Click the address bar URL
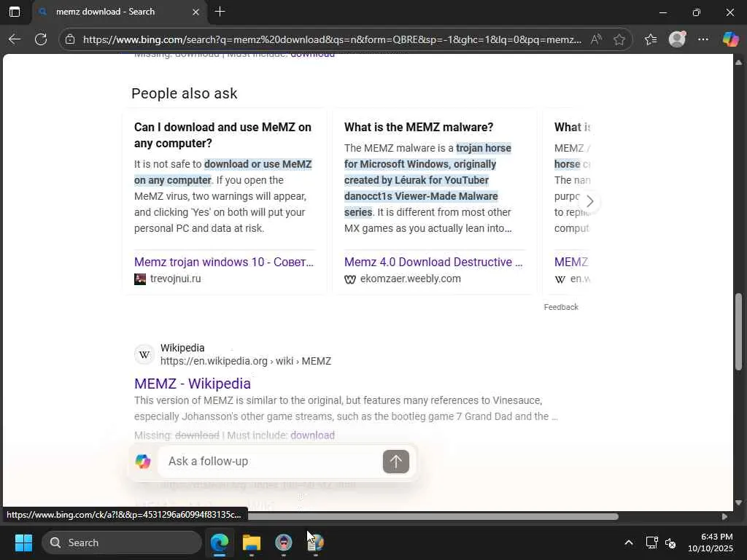 tap(332, 39)
